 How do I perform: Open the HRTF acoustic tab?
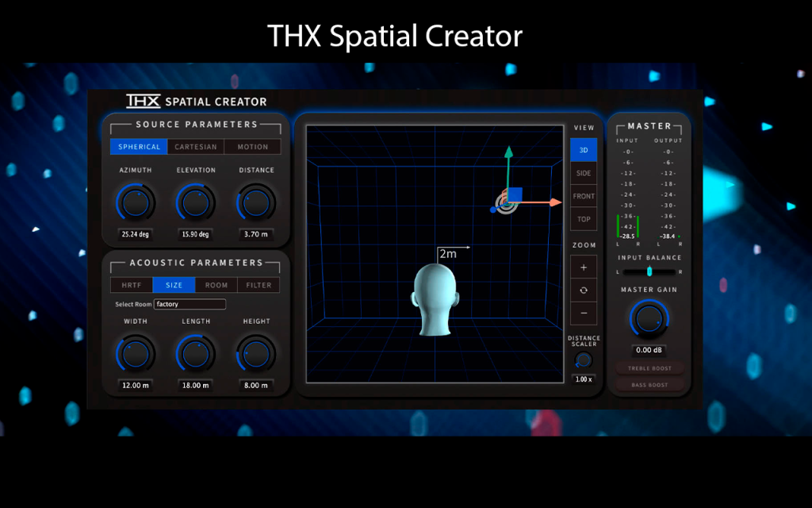132,285
